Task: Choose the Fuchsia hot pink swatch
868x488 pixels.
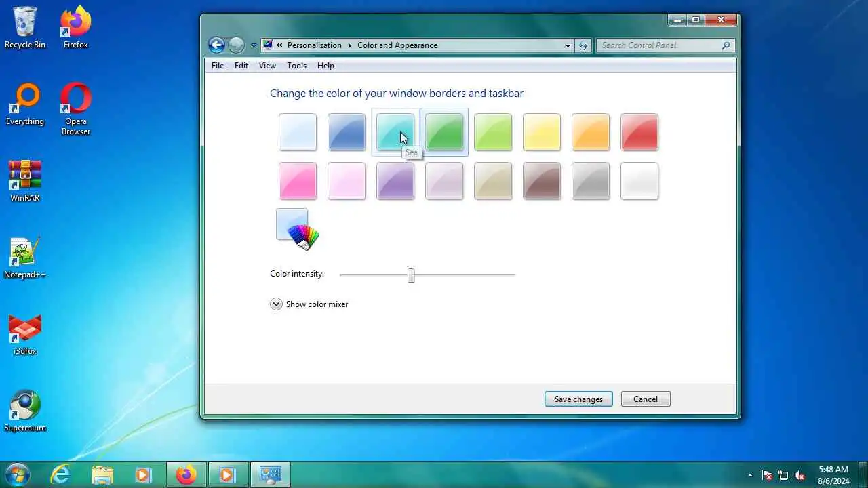Action: point(298,181)
